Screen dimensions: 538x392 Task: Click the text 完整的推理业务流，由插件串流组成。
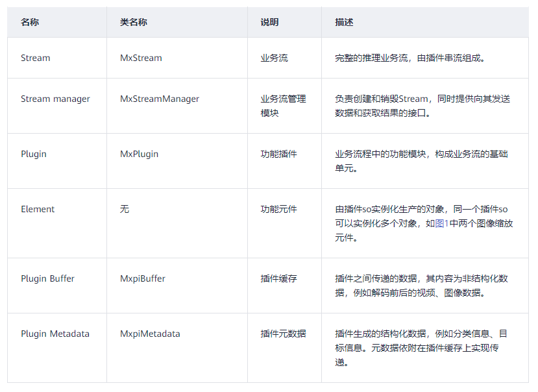(410, 58)
